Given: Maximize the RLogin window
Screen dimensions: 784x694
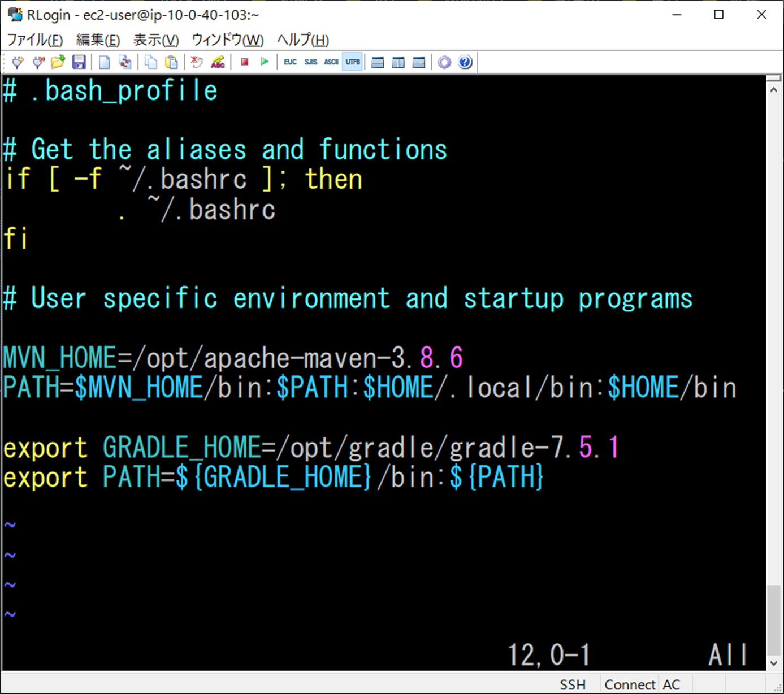Looking at the screenshot, I should click(719, 15).
